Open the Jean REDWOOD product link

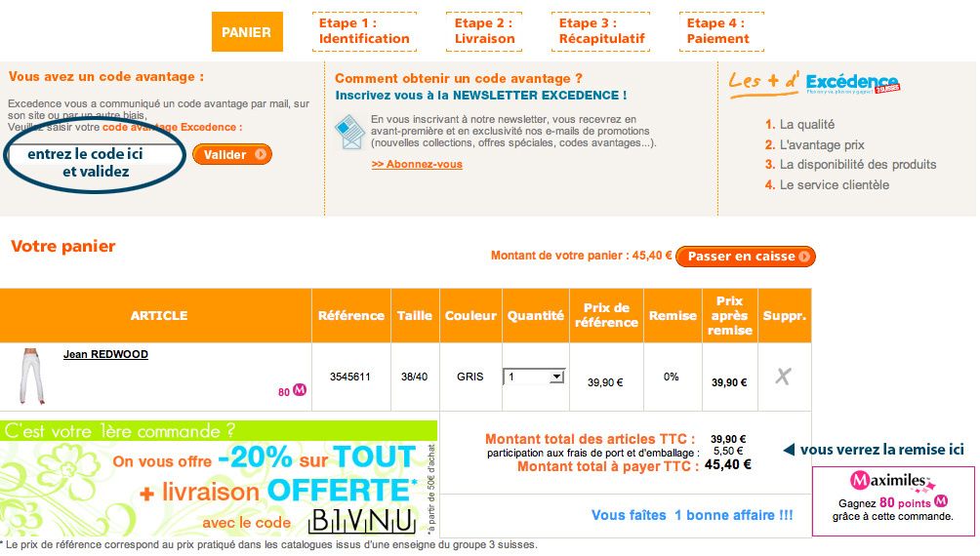pos(105,354)
